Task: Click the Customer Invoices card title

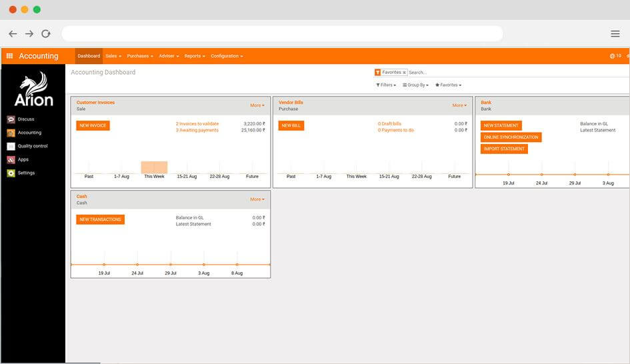Action: pos(95,103)
